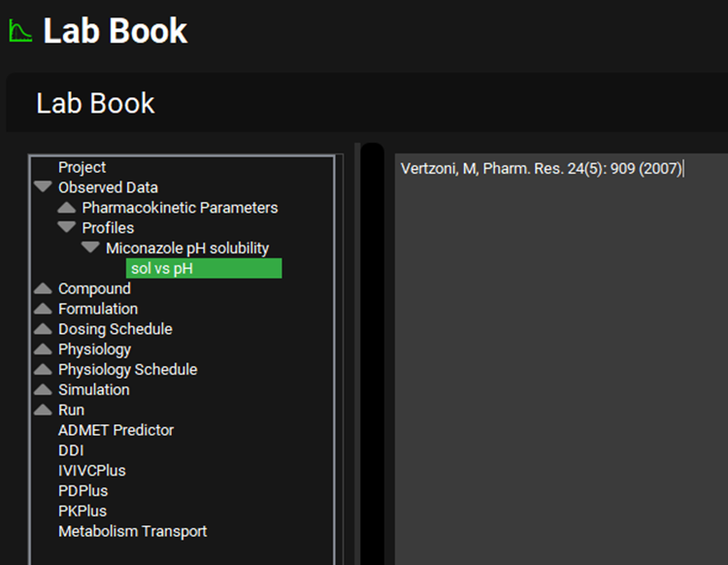Collapse the Profiles node arrow
This screenshot has width=728, height=565.
tap(67, 227)
